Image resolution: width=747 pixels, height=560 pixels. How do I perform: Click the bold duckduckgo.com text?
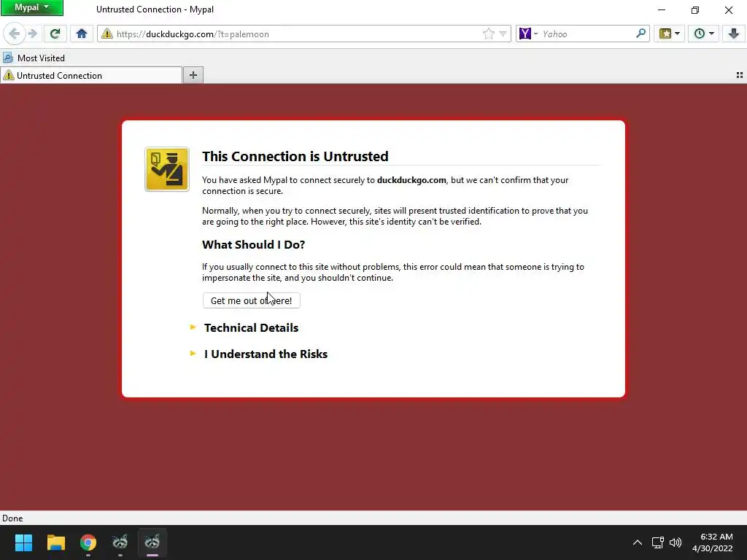[x=411, y=180]
